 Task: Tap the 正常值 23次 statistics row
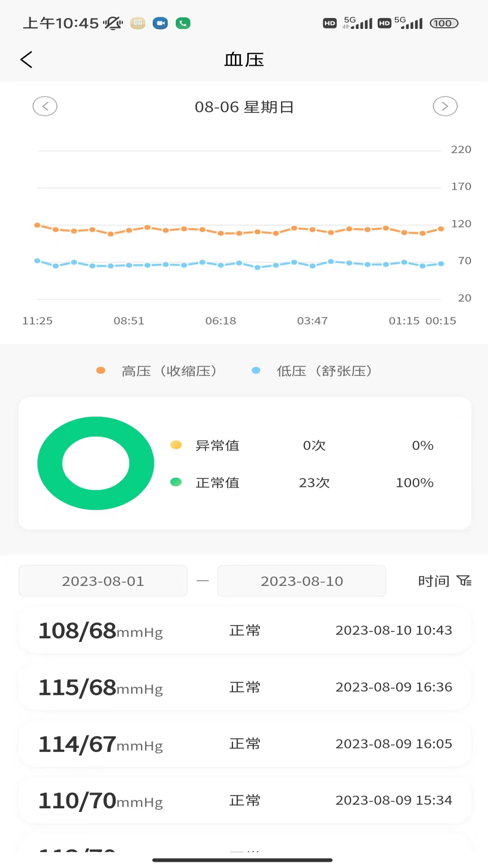pyautogui.click(x=301, y=483)
